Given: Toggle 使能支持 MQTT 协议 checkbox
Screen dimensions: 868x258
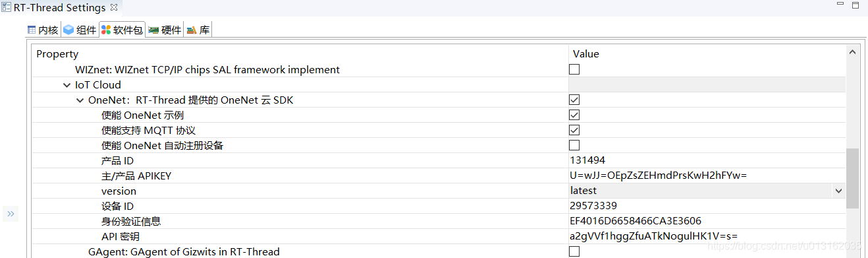Looking at the screenshot, I should [x=574, y=130].
